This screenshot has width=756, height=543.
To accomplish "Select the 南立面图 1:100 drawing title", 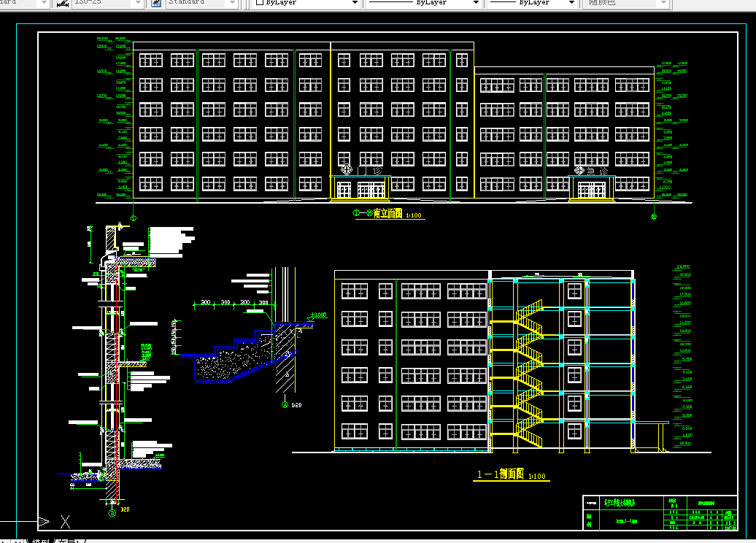I will click(x=397, y=214).
